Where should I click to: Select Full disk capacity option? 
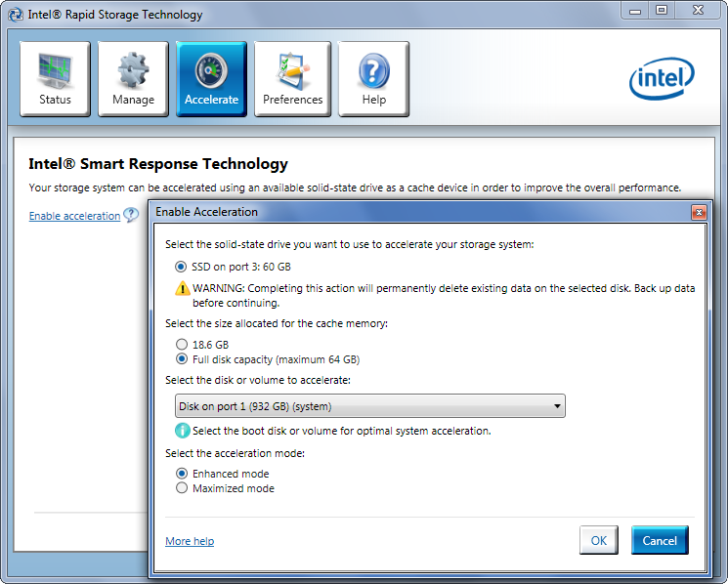pyautogui.click(x=181, y=359)
